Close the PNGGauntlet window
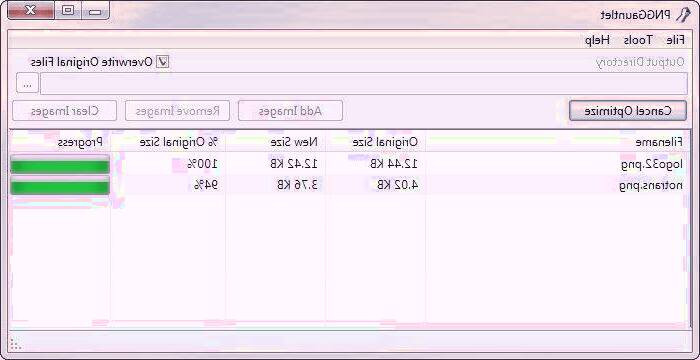 (x=31, y=11)
